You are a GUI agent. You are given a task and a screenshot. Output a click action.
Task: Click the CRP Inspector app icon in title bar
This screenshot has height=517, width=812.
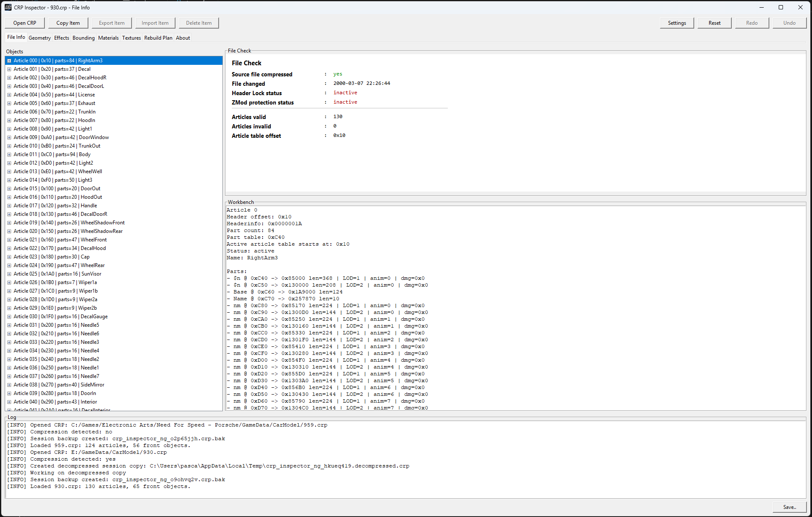[8, 7]
